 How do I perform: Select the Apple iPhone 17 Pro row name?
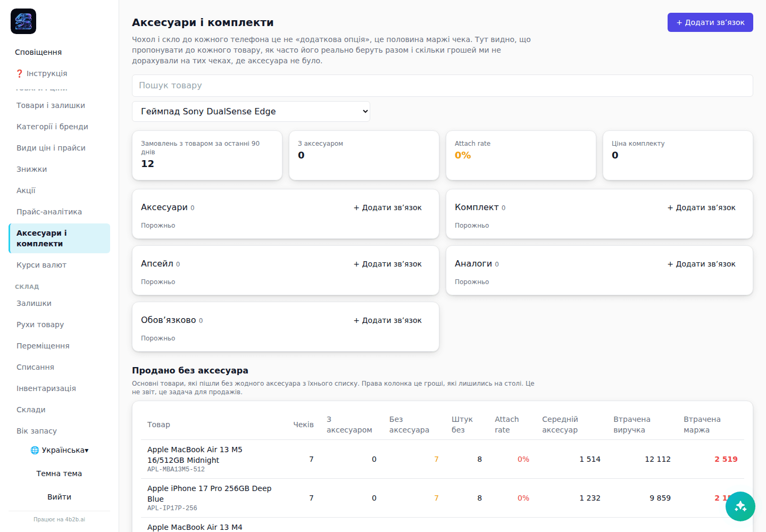(x=209, y=494)
